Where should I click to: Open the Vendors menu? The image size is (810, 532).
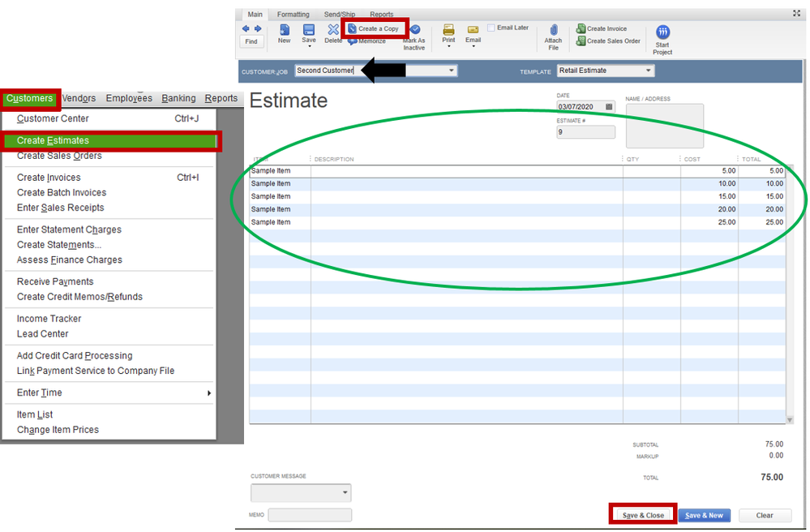point(79,98)
